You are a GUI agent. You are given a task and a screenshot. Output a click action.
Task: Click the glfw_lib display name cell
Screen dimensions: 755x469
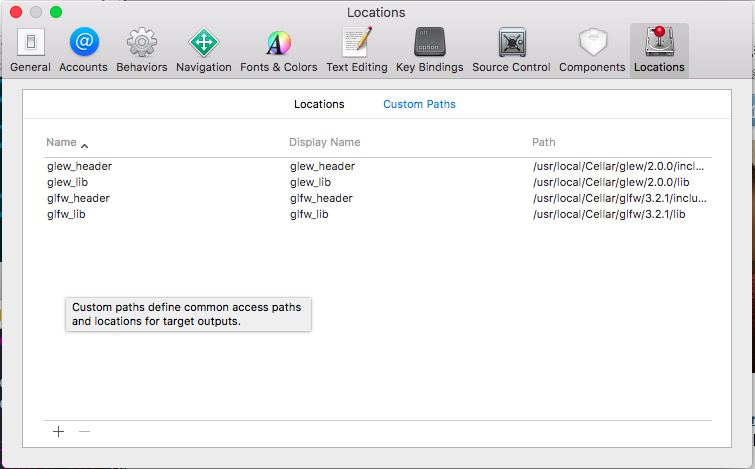(309, 214)
